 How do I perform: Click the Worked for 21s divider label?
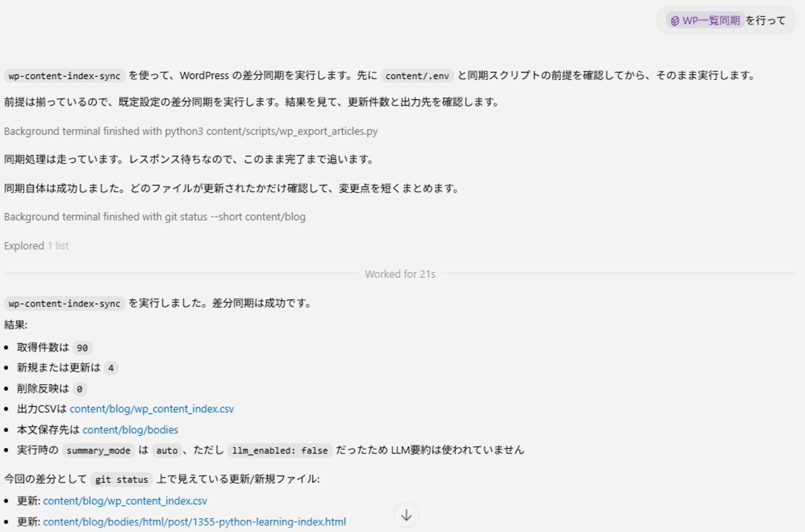click(400, 274)
